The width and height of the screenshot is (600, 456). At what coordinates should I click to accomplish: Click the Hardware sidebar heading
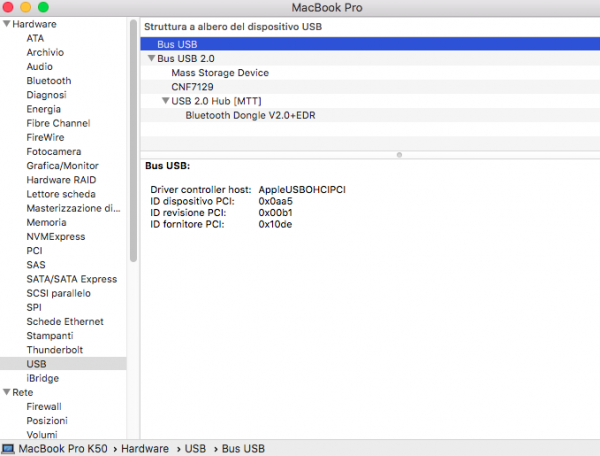[34, 24]
